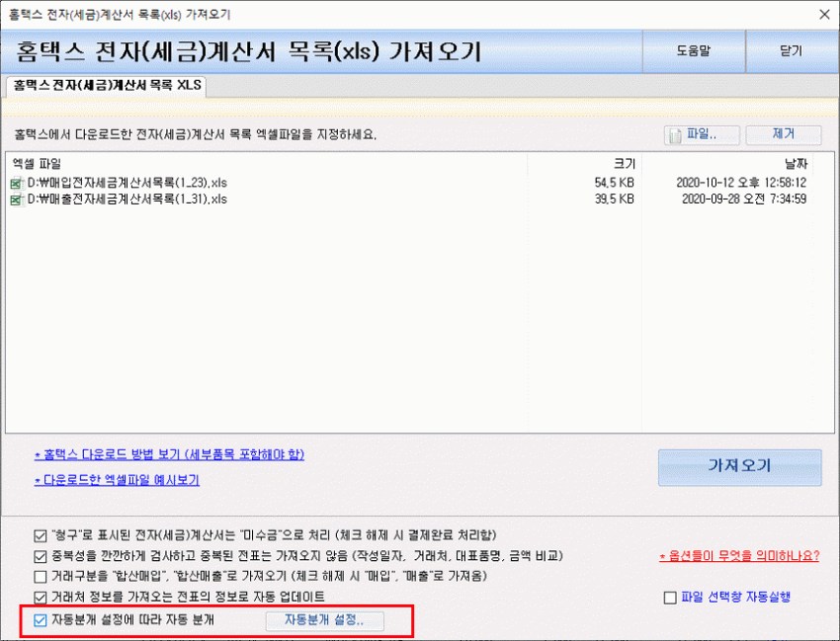This screenshot has height=641, width=840.
Task: Click the 39.5 KB size value
Action: point(614,200)
